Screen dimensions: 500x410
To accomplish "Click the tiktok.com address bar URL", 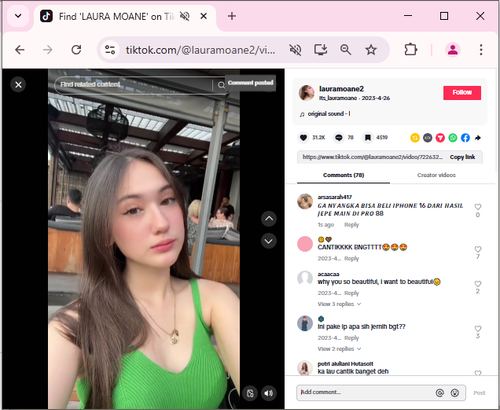I will tap(200, 50).
